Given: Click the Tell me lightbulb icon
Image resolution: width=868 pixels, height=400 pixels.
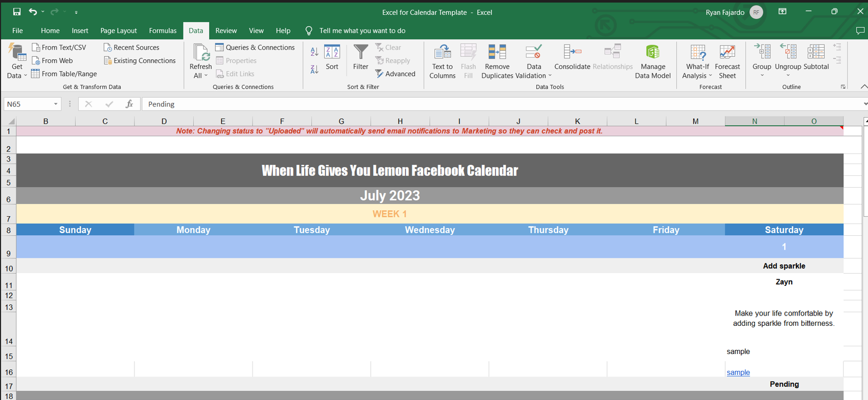Looking at the screenshot, I should [x=309, y=31].
